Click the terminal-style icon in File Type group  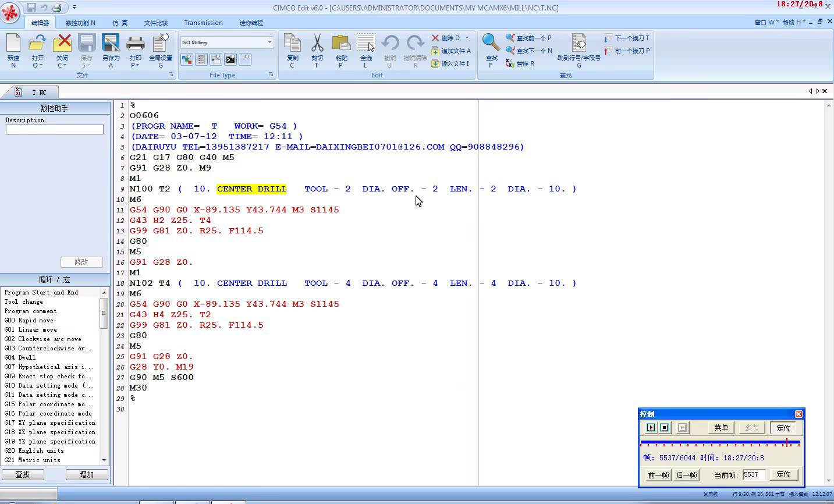coord(230,59)
